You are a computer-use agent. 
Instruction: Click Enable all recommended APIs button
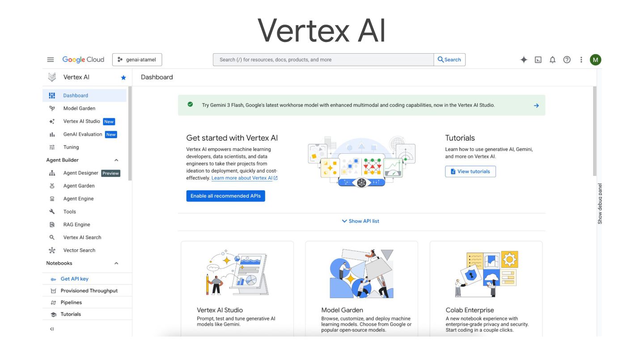[x=226, y=196]
